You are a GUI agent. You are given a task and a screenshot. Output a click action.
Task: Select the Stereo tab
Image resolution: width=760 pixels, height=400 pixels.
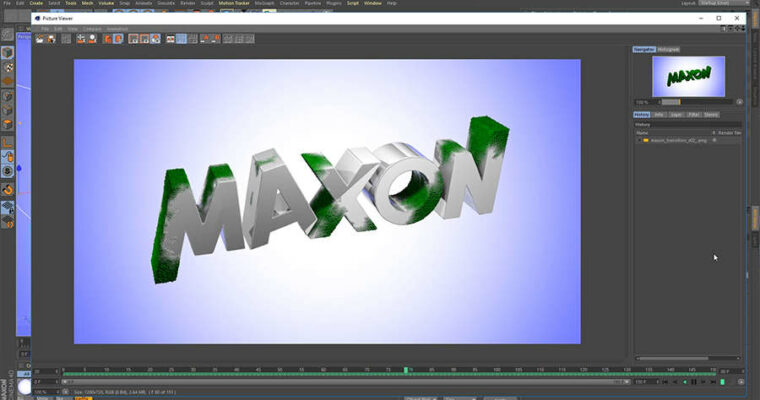(711, 115)
